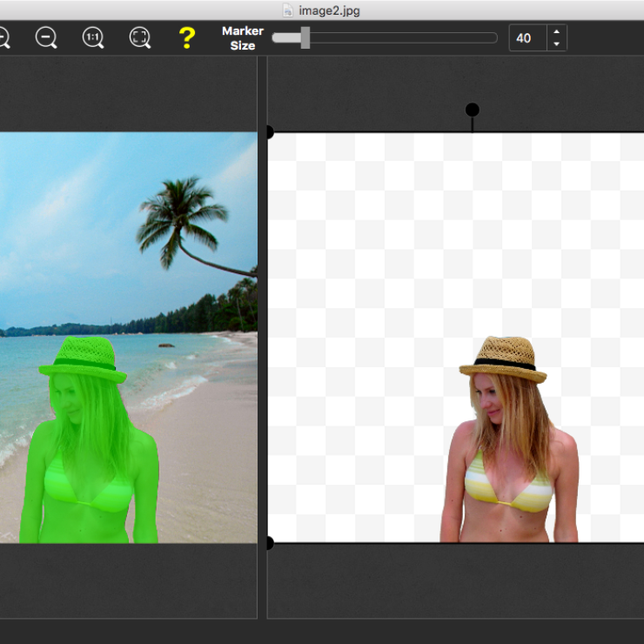The height and width of the screenshot is (644, 644).
Task: Click the image2.jpg window title text
Action: [x=329, y=10]
